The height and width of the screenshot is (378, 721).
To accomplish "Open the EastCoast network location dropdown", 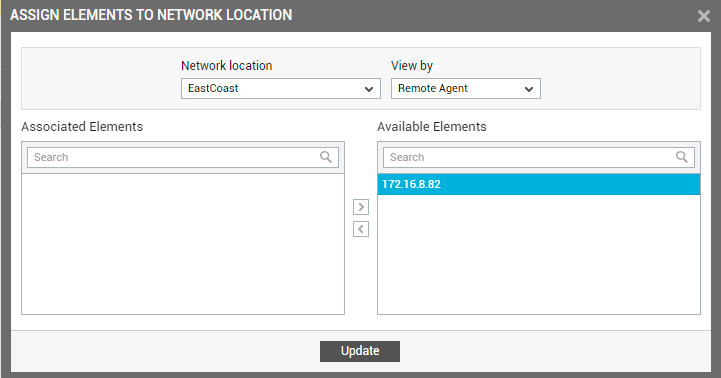I will pyautogui.click(x=280, y=88).
